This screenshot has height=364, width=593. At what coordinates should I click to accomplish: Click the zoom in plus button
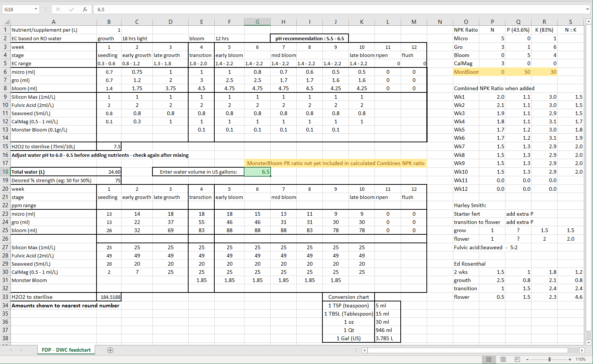point(570,359)
